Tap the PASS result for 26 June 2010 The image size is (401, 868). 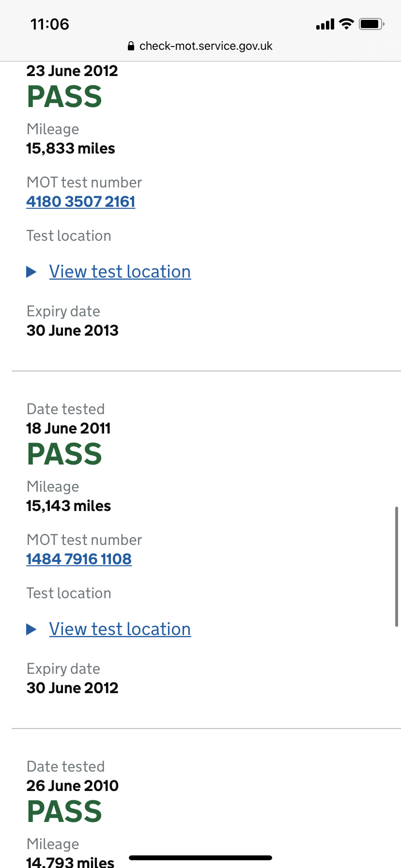click(64, 812)
